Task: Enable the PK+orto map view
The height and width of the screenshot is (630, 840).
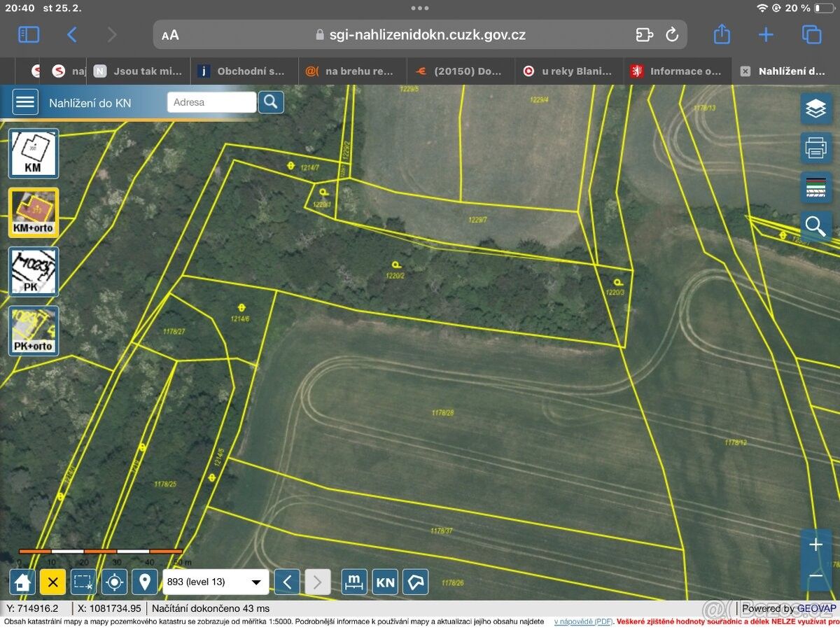Action: [33, 330]
